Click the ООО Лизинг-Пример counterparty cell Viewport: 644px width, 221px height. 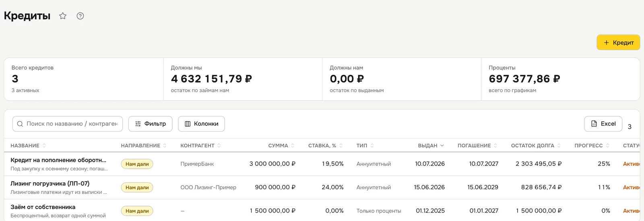pos(208,187)
